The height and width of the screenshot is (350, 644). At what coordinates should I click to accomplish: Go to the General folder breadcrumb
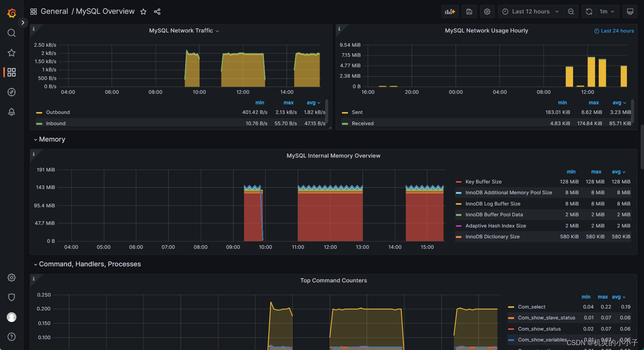coord(54,12)
